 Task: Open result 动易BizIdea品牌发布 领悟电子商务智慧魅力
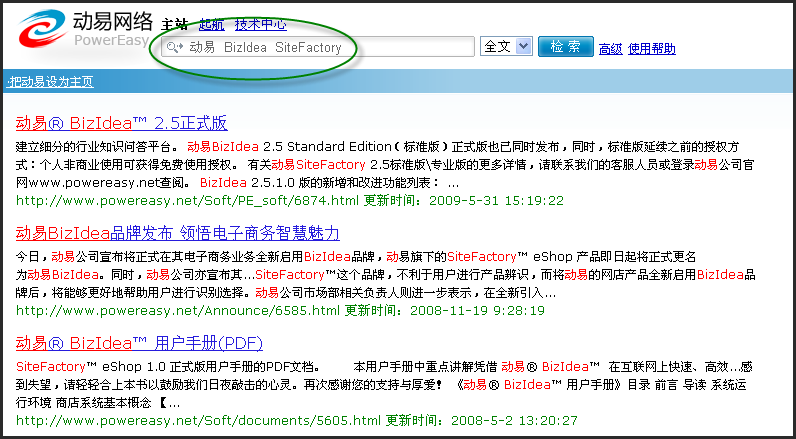pyautogui.click(x=178, y=234)
